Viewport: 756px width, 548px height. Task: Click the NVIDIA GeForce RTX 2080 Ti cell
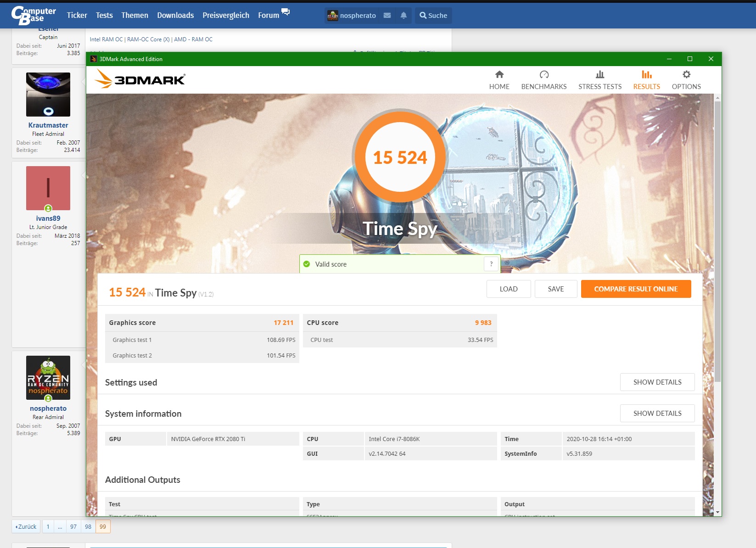(x=233, y=439)
